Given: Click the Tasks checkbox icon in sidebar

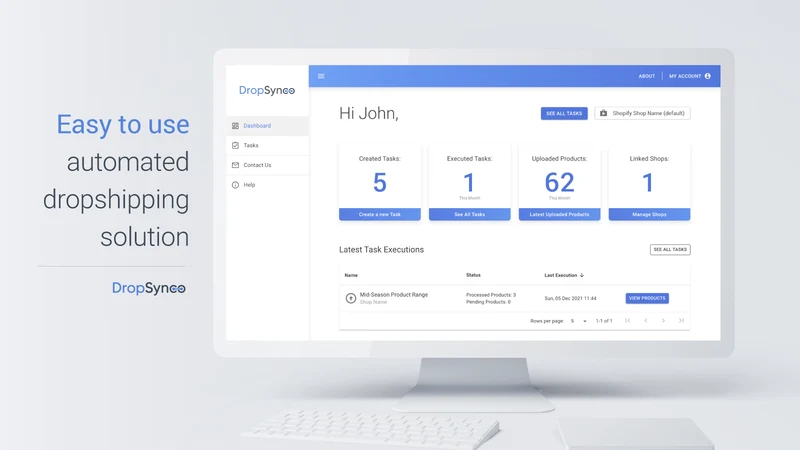Looking at the screenshot, I should 235,145.
